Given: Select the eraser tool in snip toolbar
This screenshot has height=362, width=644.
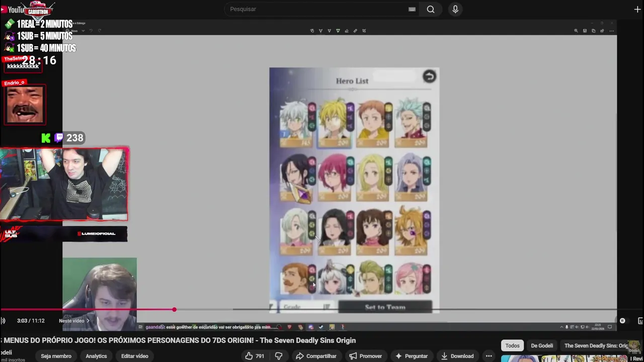Looking at the screenshot, I should click(x=346, y=31).
